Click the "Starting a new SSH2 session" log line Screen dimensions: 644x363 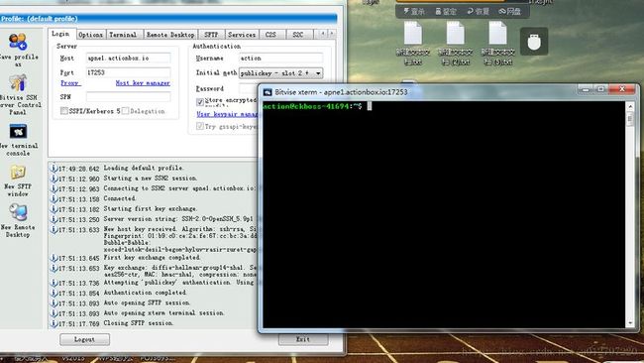[151, 179]
